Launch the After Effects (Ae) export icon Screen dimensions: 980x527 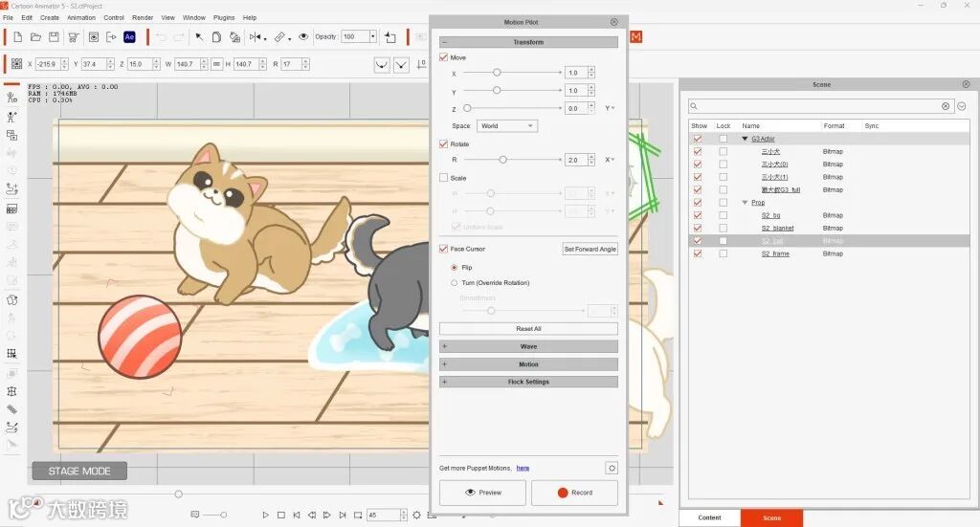[x=129, y=37]
